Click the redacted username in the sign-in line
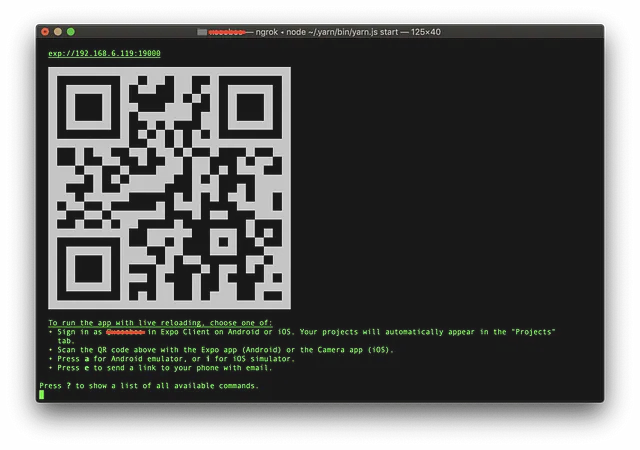The height and width of the screenshot is (450, 640). (x=125, y=331)
